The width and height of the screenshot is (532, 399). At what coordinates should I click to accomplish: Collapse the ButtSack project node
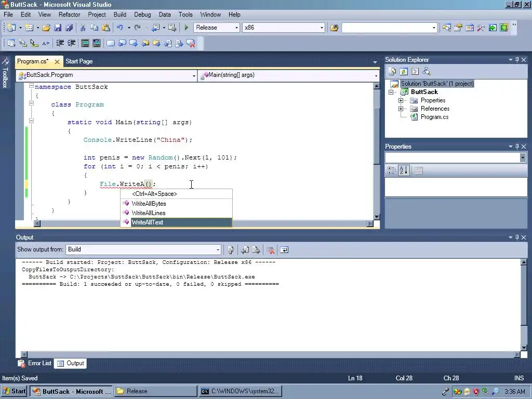[x=391, y=92]
